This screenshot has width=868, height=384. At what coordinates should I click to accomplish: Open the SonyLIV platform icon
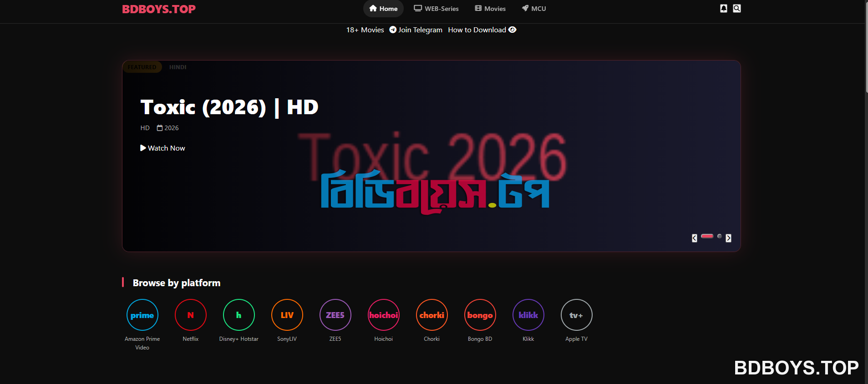pyautogui.click(x=287, y=315)
